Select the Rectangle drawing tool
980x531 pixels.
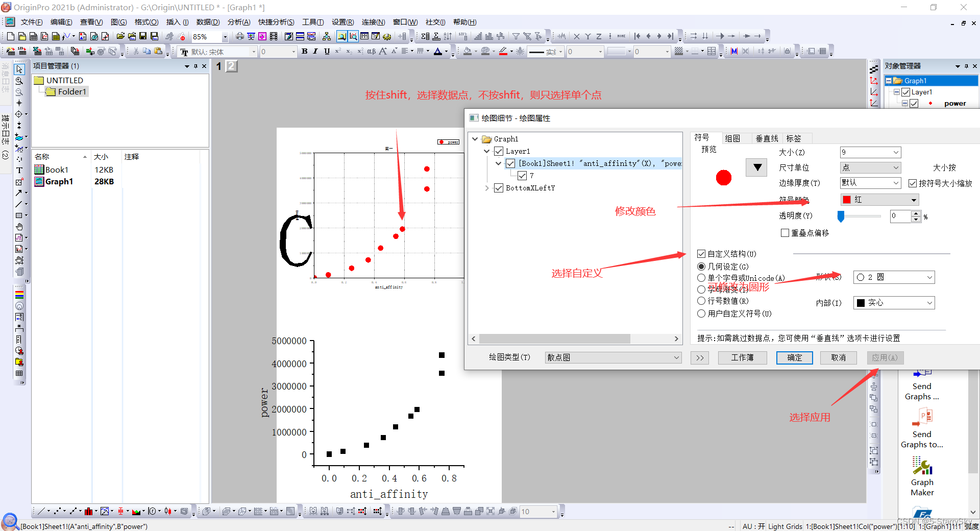[19, 215]
